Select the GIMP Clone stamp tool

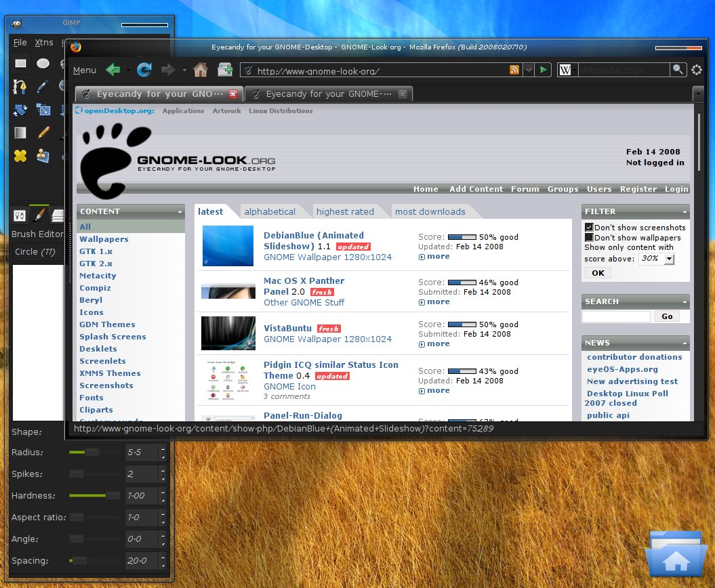coord(43,156)
